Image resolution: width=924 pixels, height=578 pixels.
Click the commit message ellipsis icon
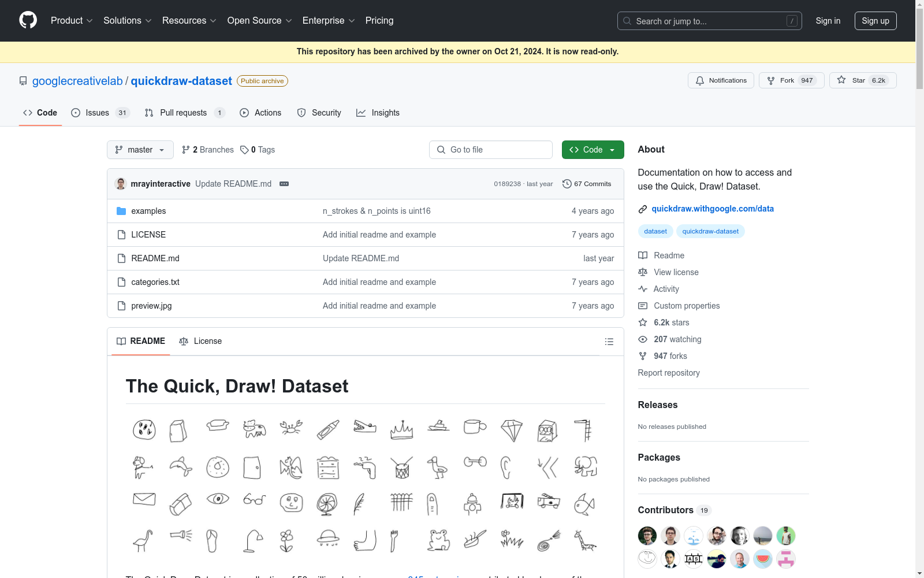[284, 184]
